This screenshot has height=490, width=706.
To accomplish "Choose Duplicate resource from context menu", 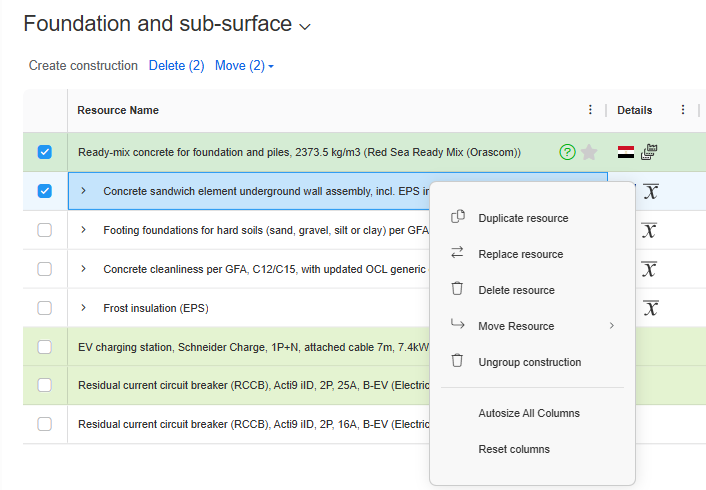I will click(523, 218).
